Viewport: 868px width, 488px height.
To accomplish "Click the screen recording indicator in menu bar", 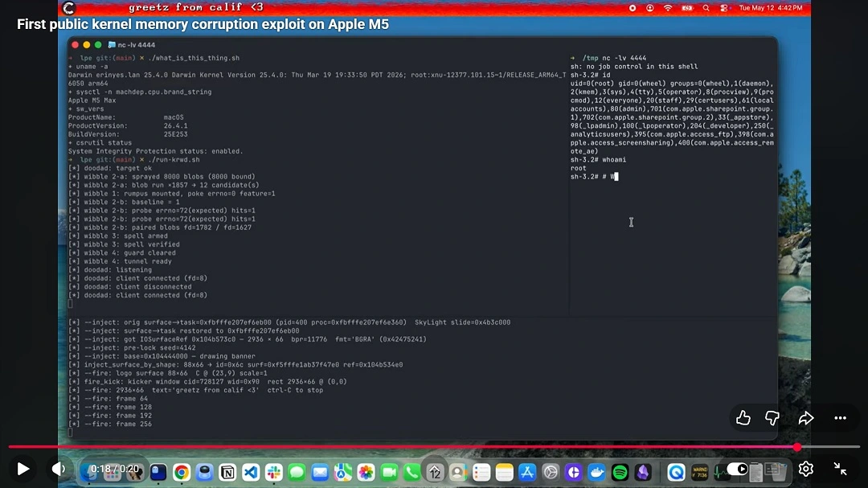I will coord(633,8).
